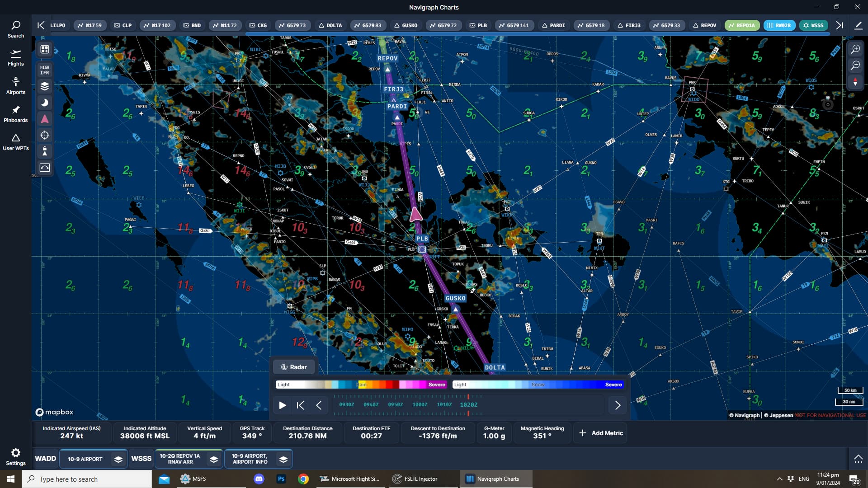Expand WADD chart list layers dropdown
This screenshot has height=488, width=868.
point(118,459)
